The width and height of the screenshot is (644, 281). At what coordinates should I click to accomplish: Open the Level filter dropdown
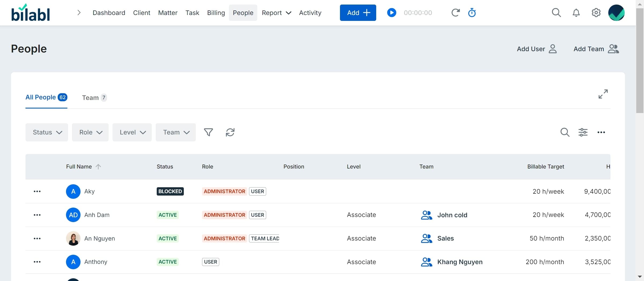coord(132,132)
